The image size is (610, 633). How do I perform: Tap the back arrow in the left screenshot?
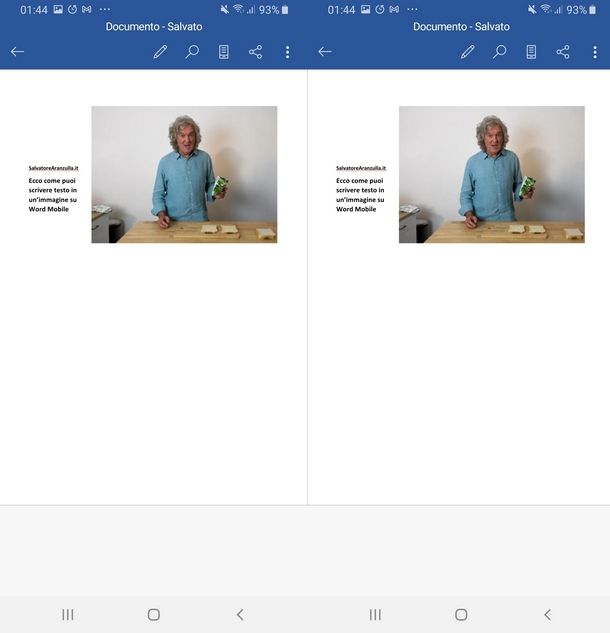[17, 52]
